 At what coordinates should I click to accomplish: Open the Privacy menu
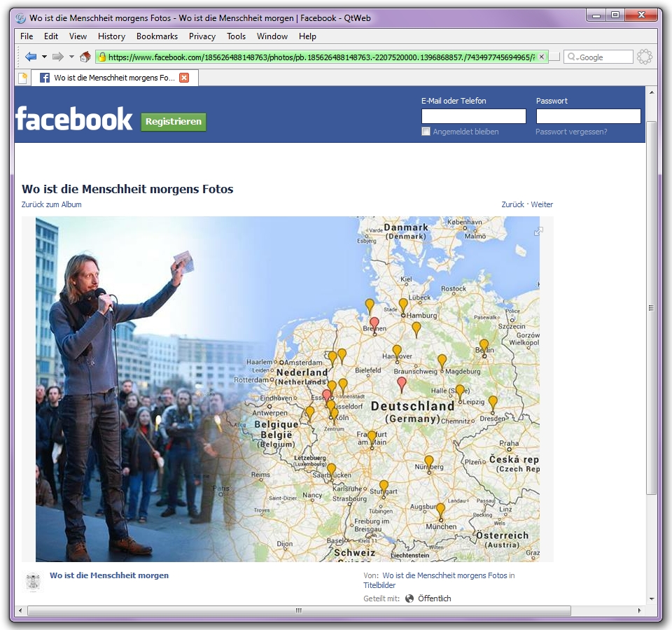point(202,36)
